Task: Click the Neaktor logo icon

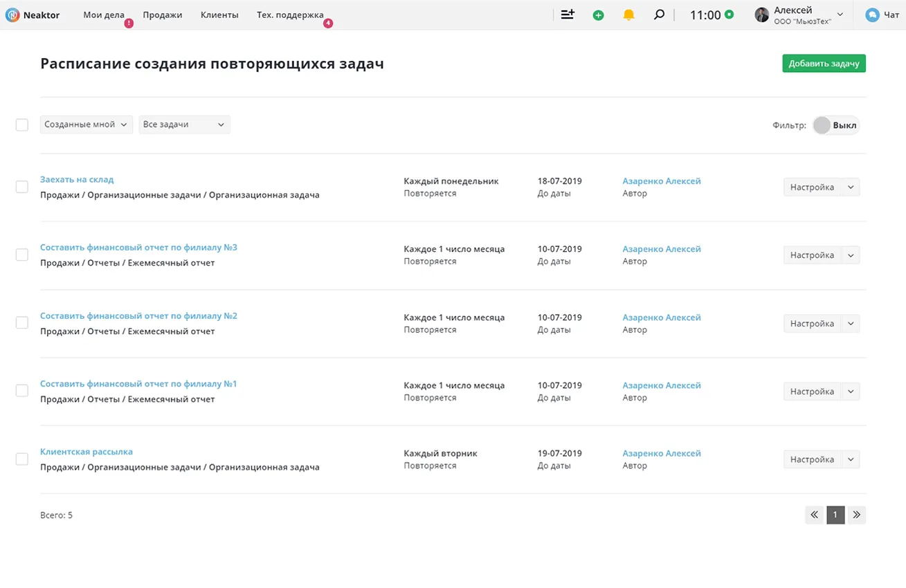Action: [12, 15]
